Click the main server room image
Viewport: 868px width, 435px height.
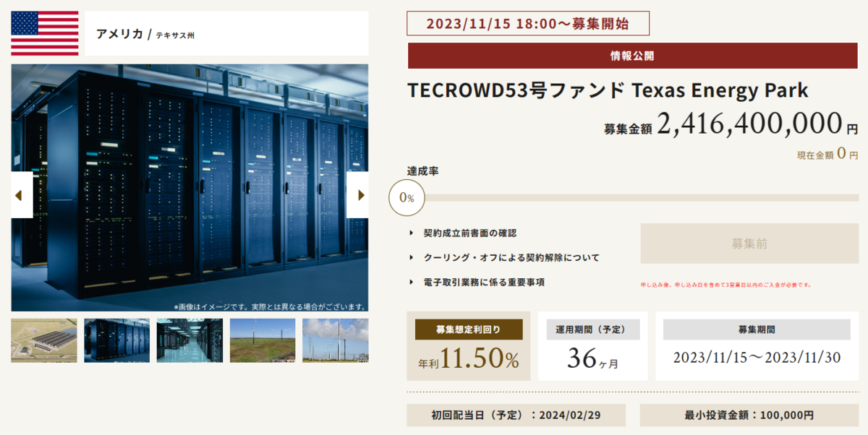[190, 188]
